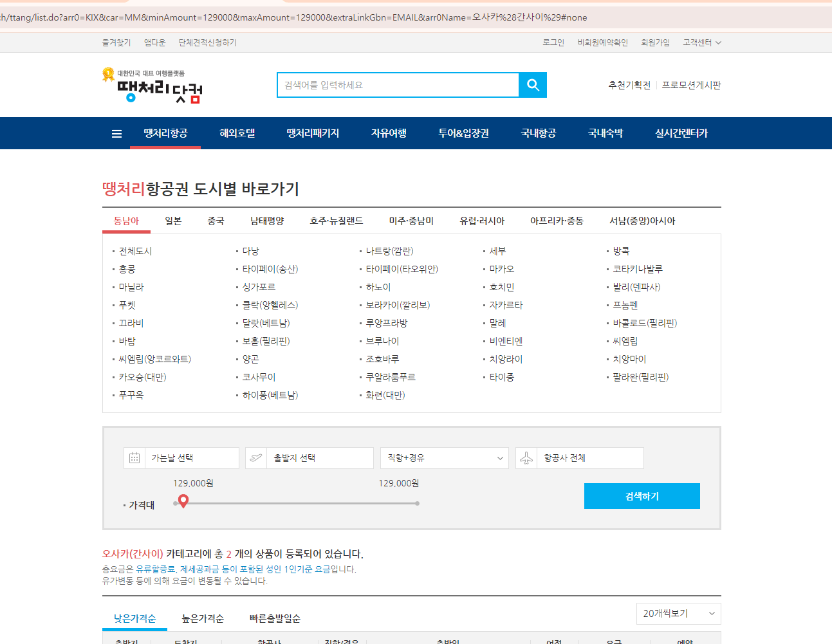Open the 20개씩보기 dropdown
Viewport: 832px width, 644px height.
[678, 614]
